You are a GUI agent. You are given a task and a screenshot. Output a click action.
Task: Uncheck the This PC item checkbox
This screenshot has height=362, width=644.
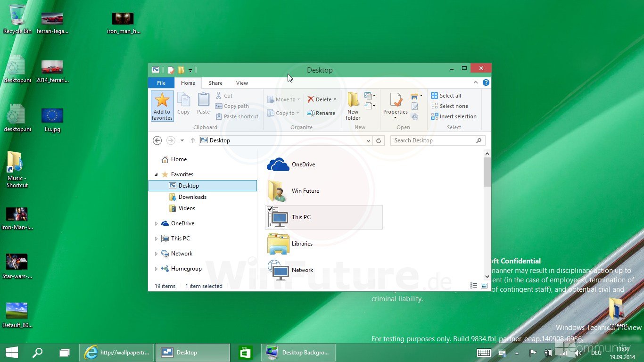click(270, 209)
